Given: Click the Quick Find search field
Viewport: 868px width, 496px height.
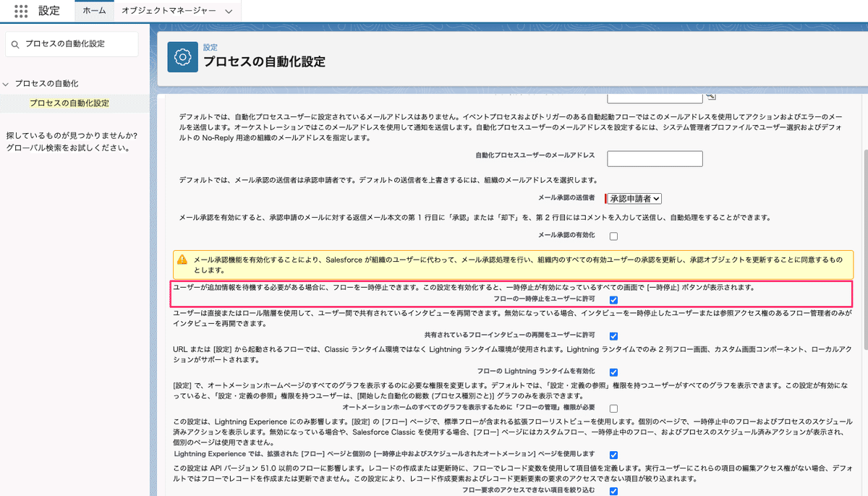Looking at the screenshot, I should 72,44.
